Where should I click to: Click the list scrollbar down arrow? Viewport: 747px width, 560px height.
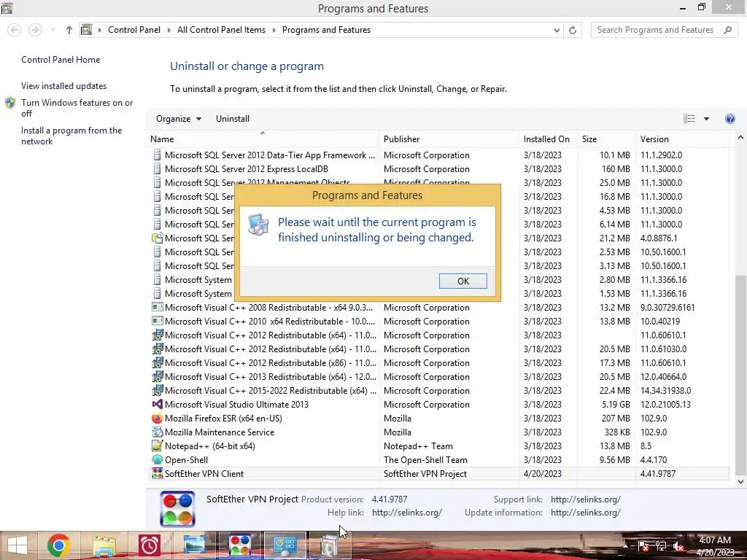tap(740, 482)
